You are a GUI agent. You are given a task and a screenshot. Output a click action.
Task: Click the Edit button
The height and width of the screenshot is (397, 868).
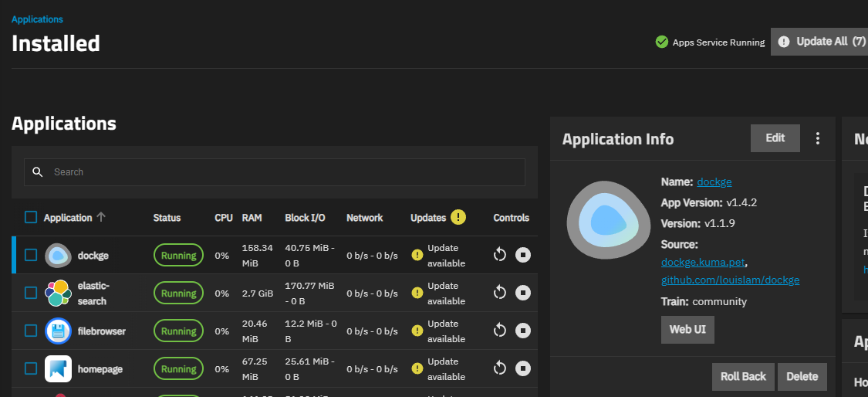[x=775, y=138]
